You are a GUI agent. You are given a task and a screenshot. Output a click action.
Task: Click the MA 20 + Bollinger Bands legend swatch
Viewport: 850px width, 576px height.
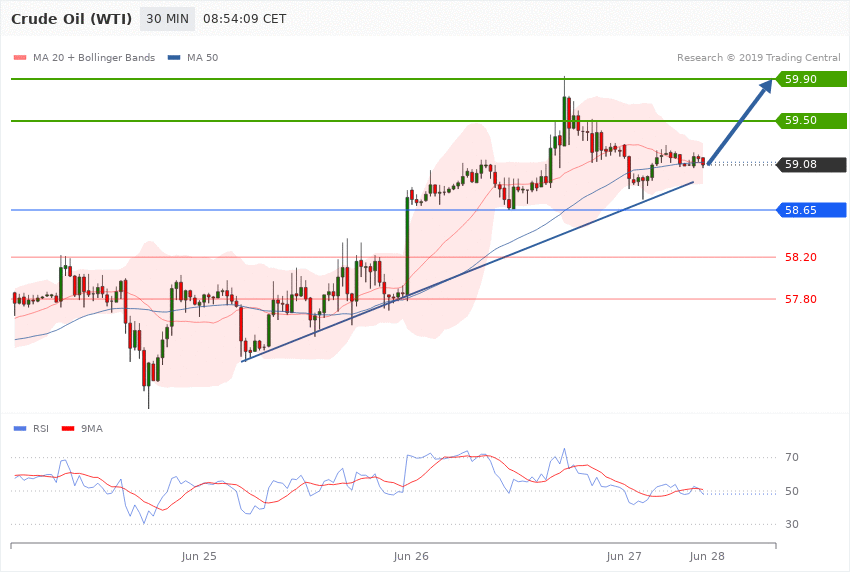pos(20,57)
